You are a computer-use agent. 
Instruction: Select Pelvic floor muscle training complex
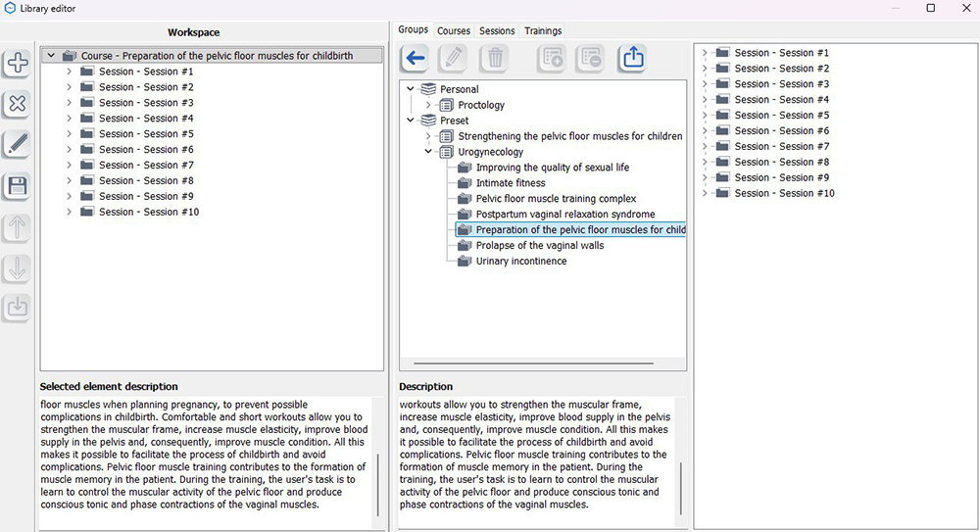coord(556,199)
